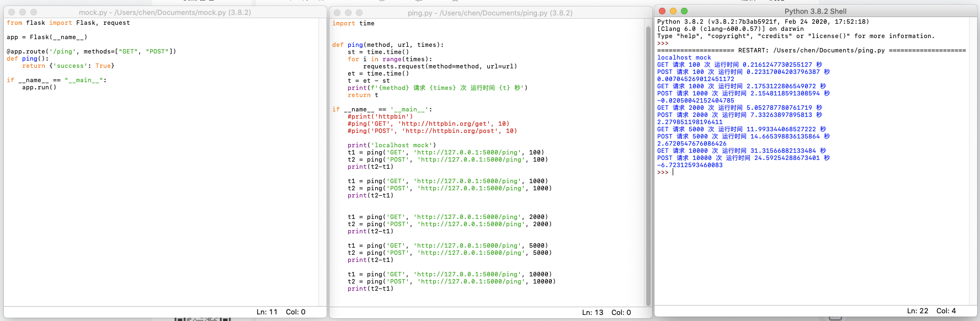
Task: Click the 'app = Flask(__name__)' line in mock.py
Action: 47,38
